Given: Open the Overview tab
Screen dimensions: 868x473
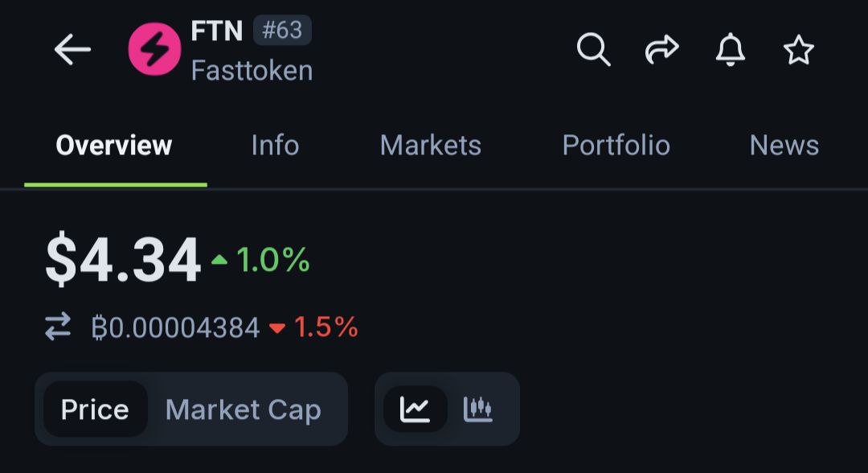Looking at the screenshot, I should point(114,145).
